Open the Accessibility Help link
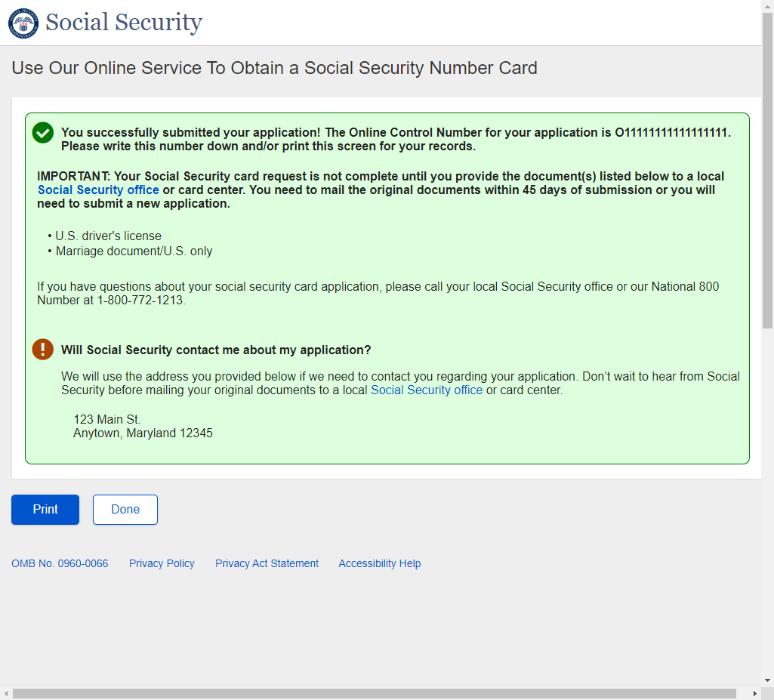The height and width of the screenshot is (700, 774). click(380, 563)
